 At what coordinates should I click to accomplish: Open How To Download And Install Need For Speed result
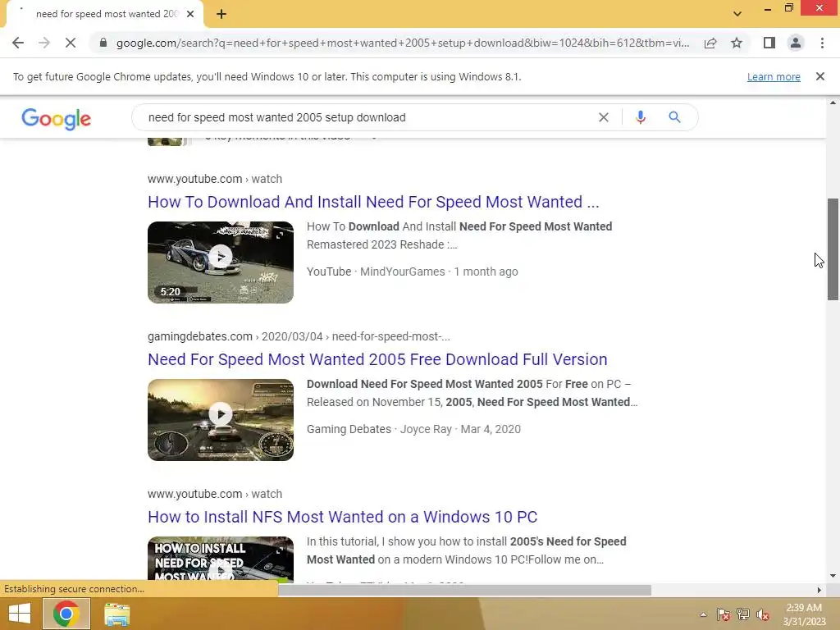(x=373, y=202)
